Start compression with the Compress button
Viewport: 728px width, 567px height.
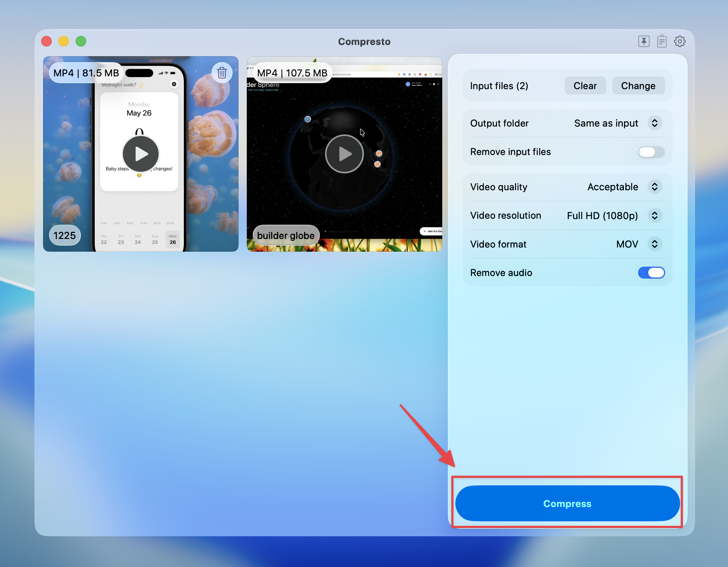[x=567, y=503]
